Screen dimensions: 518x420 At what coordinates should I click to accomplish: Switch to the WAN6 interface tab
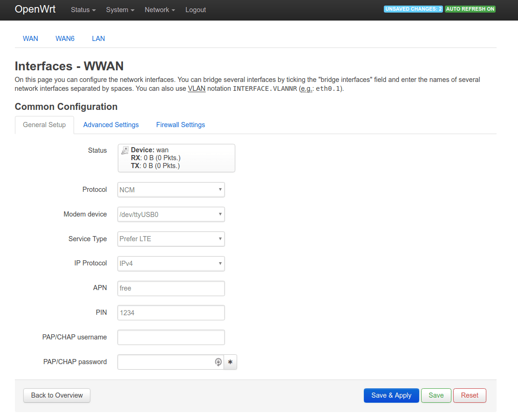(65, 39)
